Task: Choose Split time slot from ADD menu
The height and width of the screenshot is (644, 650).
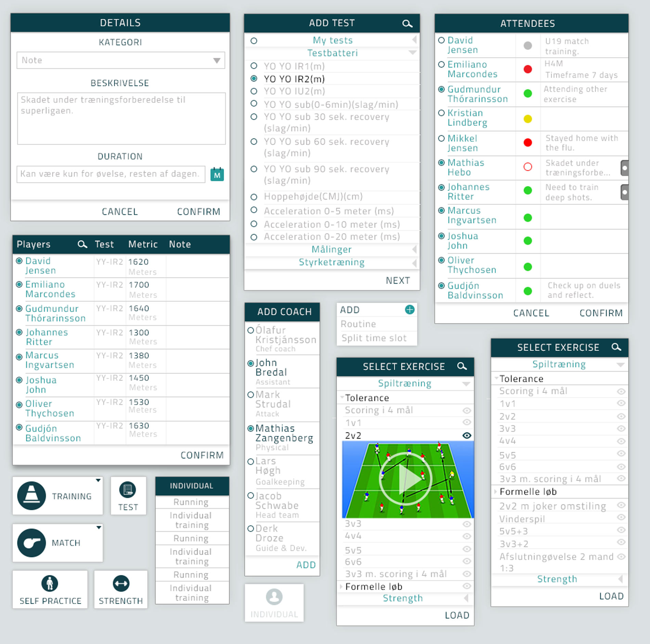Action: 374,338
